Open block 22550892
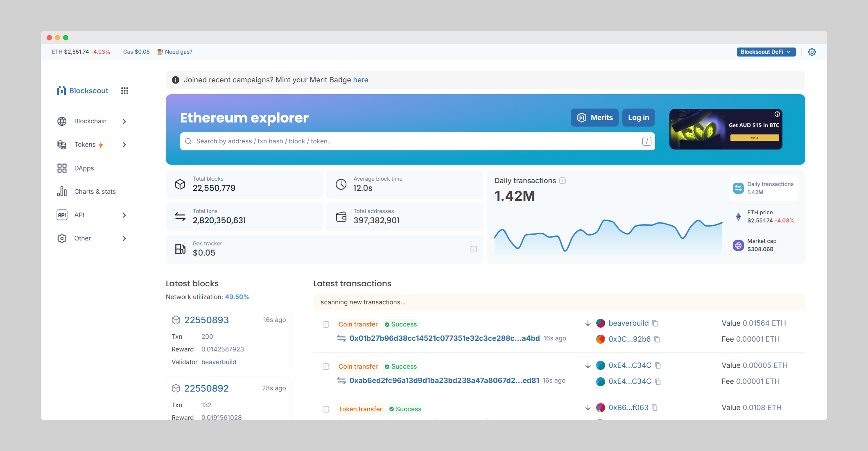 [206, 388]
